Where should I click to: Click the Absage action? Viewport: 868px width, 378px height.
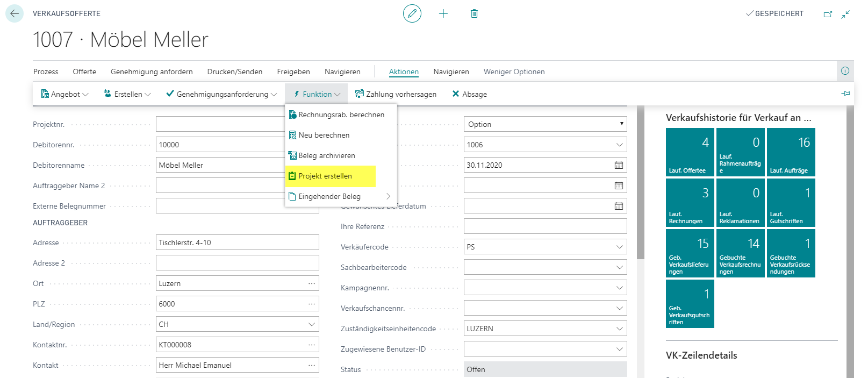[470, 94]
